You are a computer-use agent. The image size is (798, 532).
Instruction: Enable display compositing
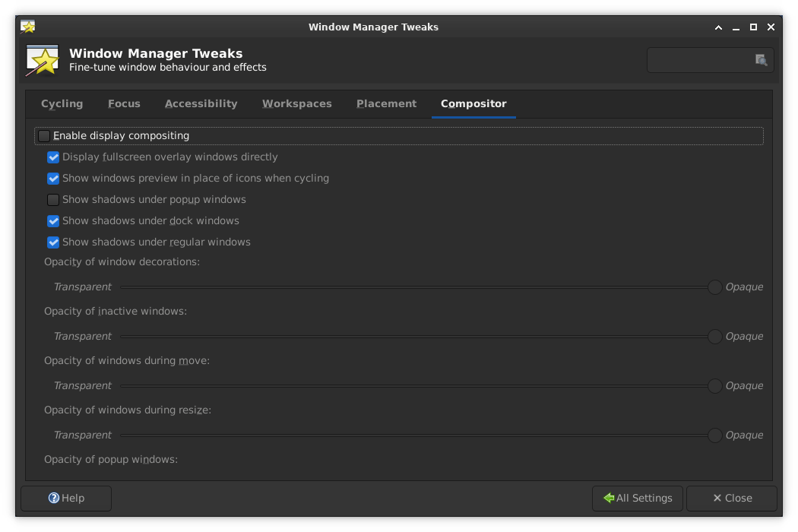coord(43,135)
